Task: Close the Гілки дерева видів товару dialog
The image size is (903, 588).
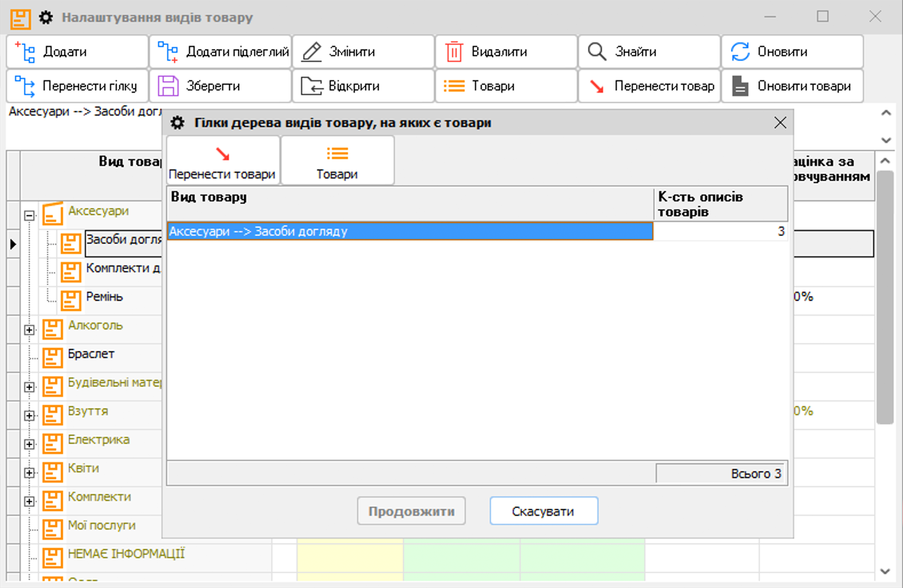Action: point(780,123)
